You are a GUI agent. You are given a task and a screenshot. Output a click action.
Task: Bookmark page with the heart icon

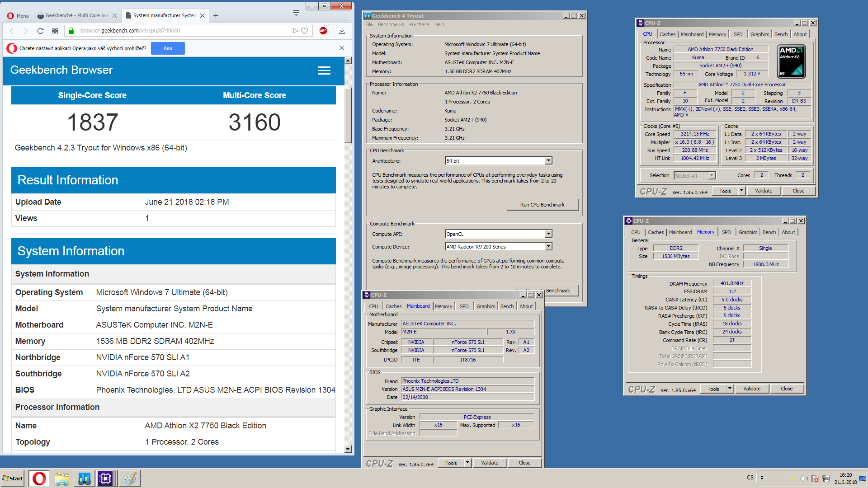[x=305, y=31]
